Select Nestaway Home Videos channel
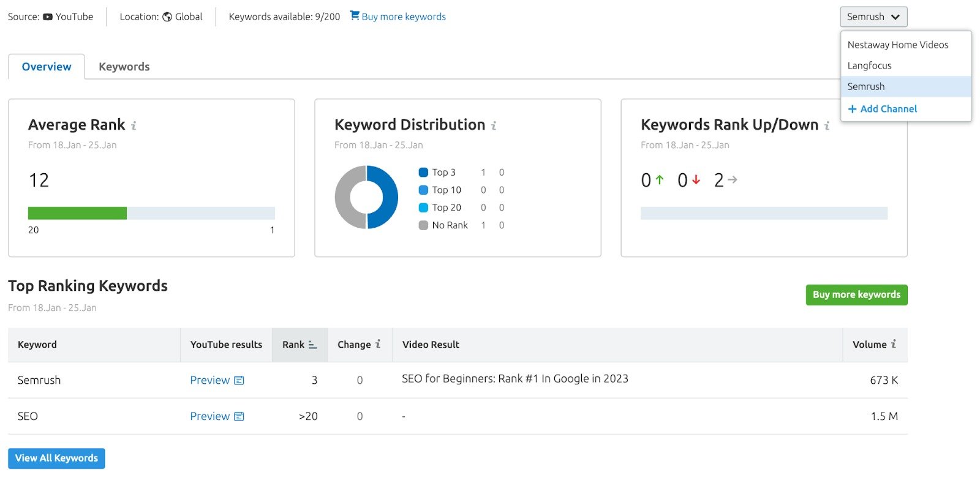 click(897, 45)
